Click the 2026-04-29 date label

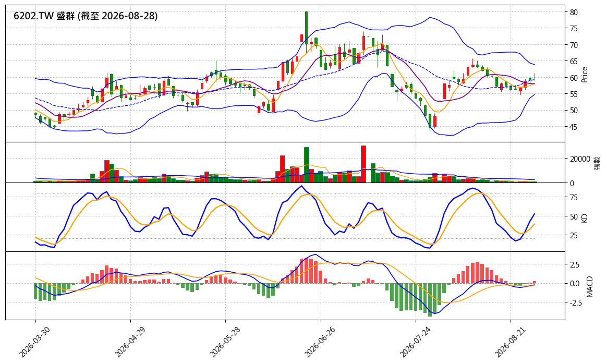click(x=129, y=342)
